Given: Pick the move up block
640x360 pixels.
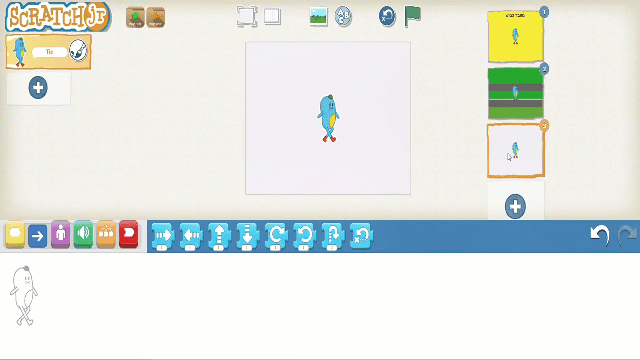Looking at the screenshot, I should (x=219, y=236).
